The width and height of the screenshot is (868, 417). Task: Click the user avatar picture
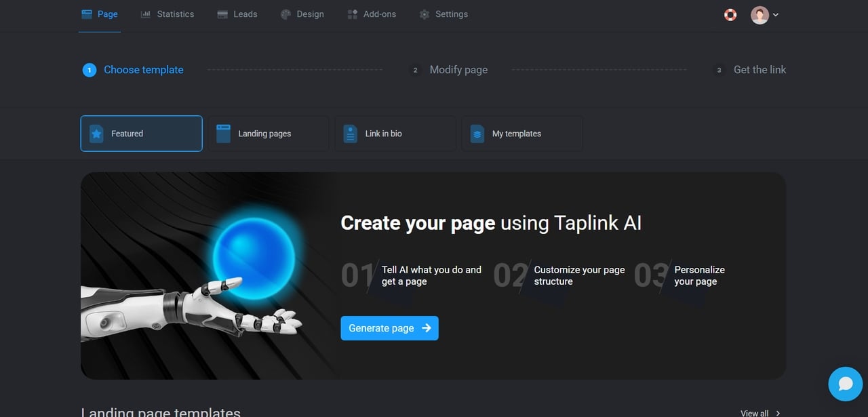click(759, 15)
